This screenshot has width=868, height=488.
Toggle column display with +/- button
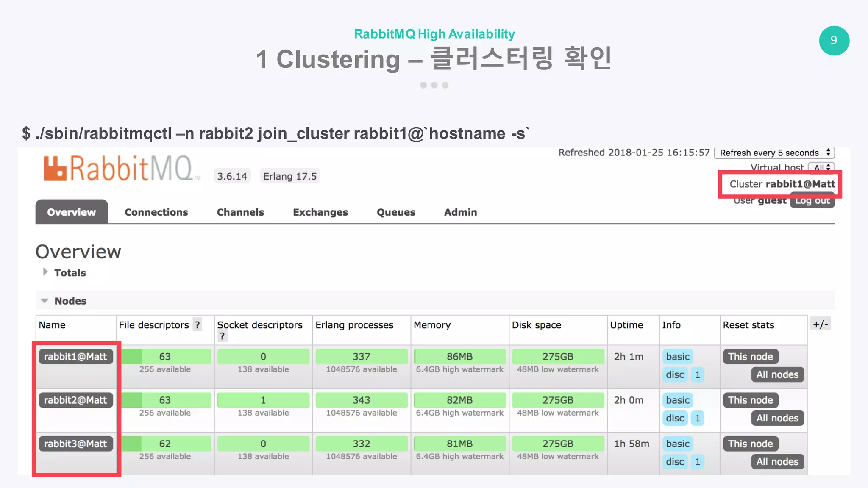pos(820,324)
